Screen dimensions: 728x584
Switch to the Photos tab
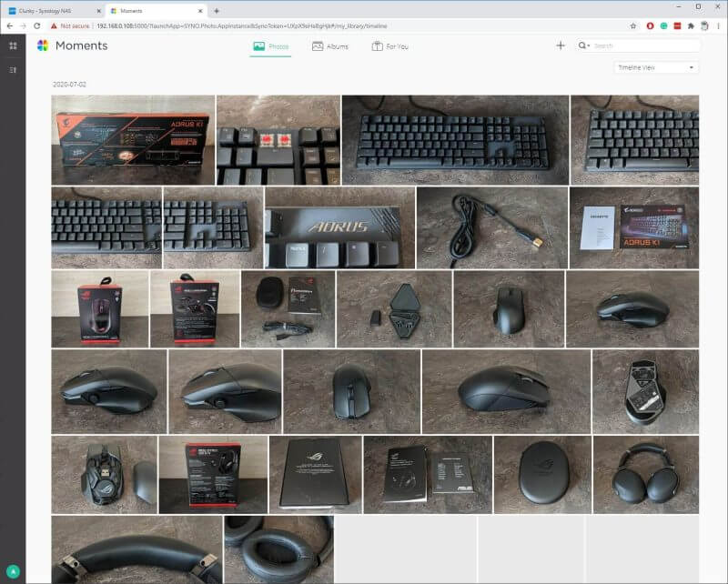(270, 46)
